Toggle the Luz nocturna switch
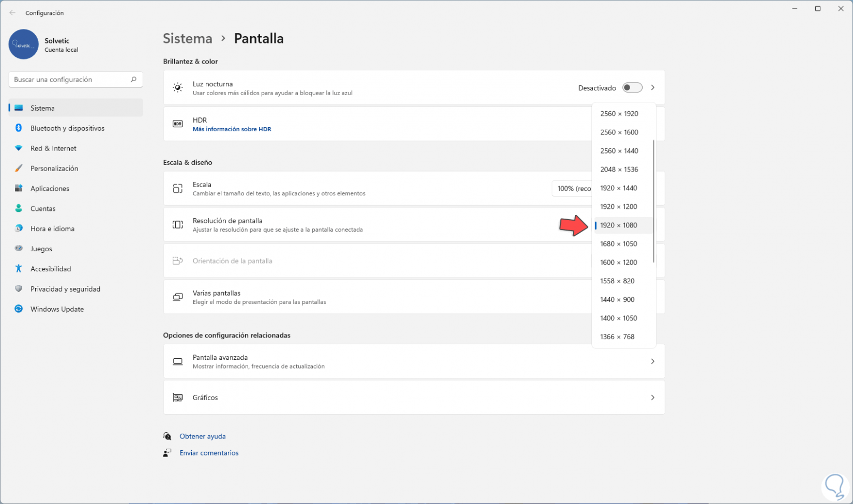Viewport: 853px width, 504px height. [x=632, y=88]
